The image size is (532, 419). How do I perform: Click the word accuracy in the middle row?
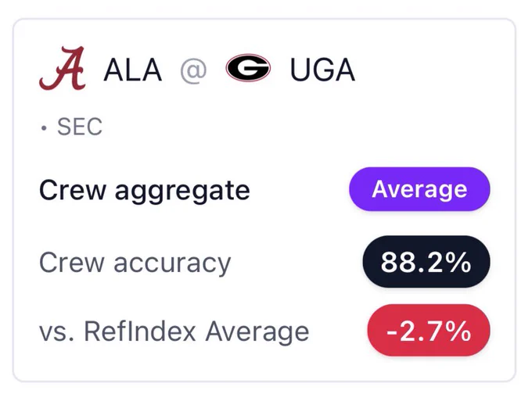coord(172,264)
